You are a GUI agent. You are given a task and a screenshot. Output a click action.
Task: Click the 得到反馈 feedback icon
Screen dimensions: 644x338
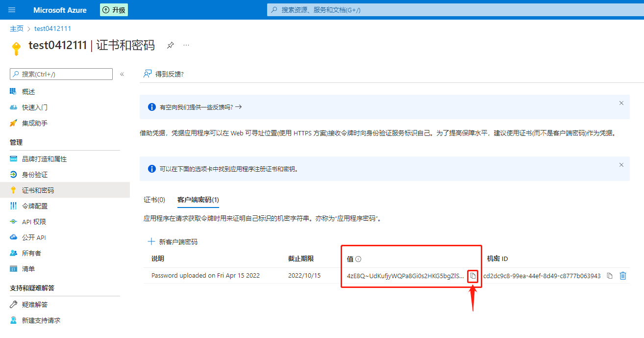147,74
